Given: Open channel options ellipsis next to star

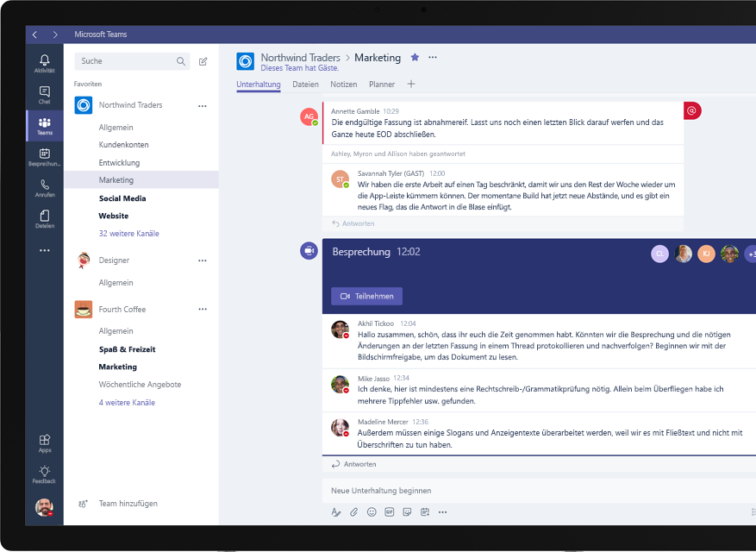Looking at the screenshot, I should (x=433, y=58).
